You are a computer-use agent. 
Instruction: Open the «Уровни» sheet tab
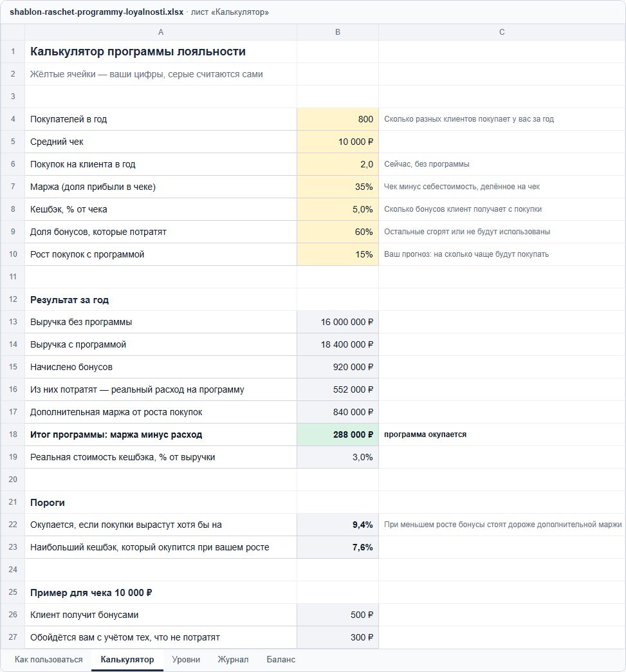pyautogui.click(x=186, y=660)
